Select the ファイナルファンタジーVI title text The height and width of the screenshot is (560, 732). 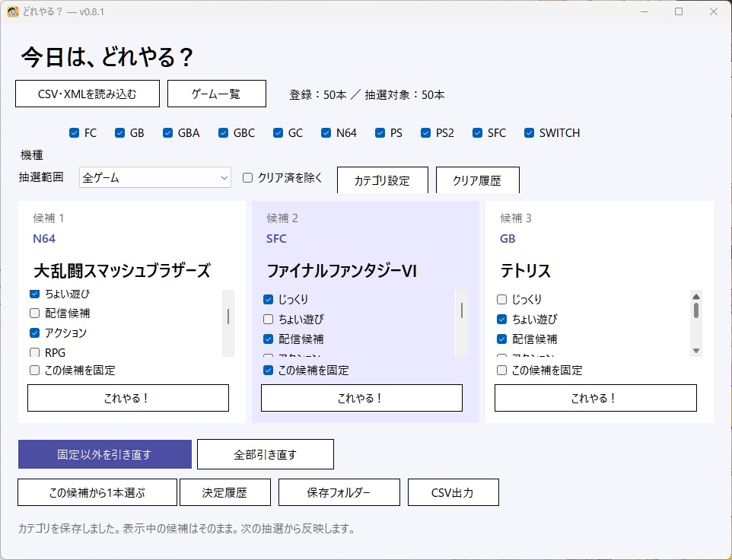tap(341, 271)
